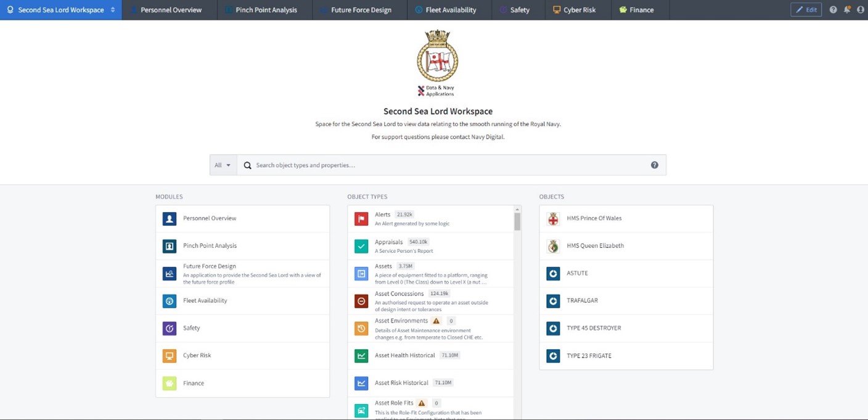Click the Cyber Risk module icon
This screenshot has height=420, width=868.
pyautogui.click(x=170, y=356)
